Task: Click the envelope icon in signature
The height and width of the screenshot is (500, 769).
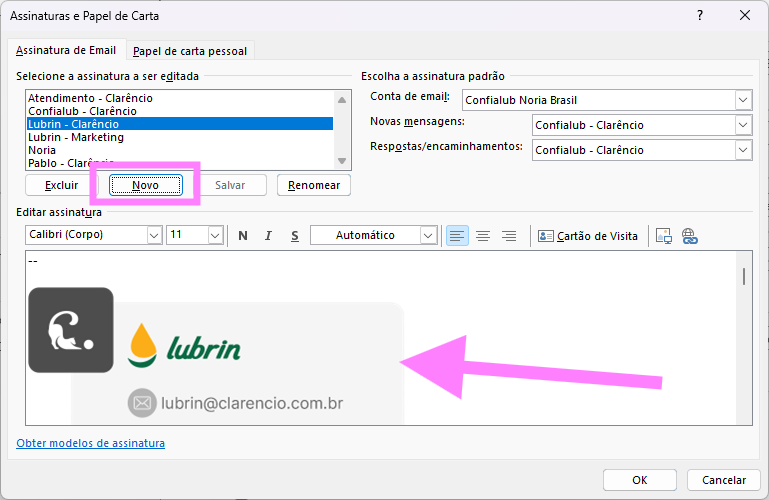Action: (142, 403)
